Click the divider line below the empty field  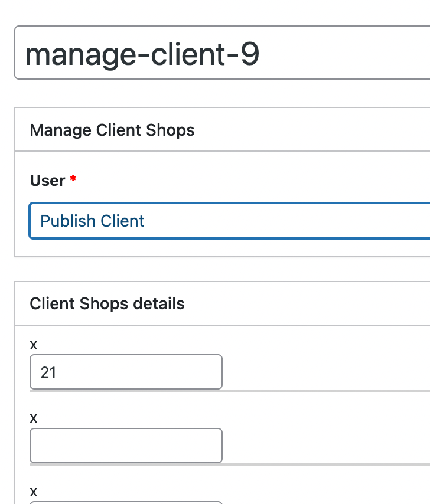pos(229,464)
